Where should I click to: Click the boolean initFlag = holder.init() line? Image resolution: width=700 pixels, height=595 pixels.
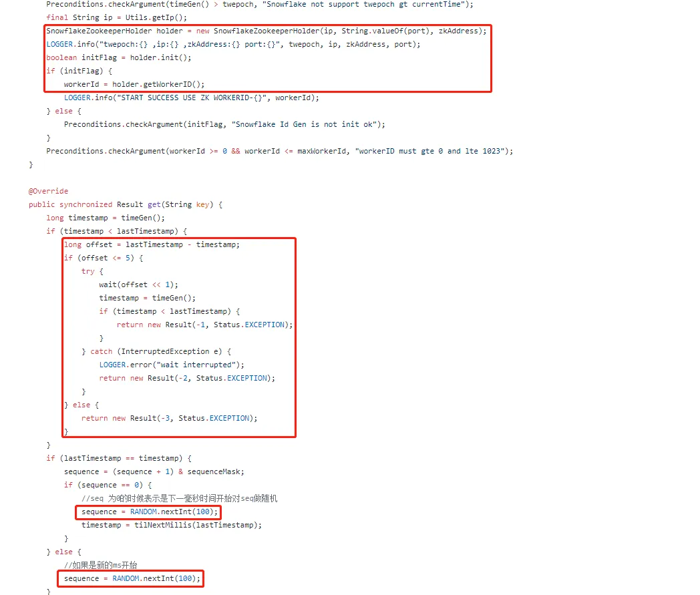(118, 57)
